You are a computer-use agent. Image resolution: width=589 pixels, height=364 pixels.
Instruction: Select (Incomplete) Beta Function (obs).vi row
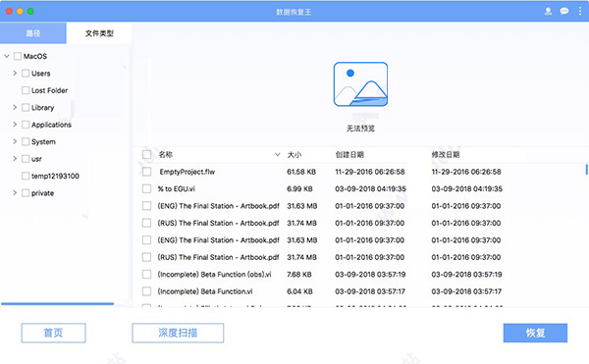214,275
